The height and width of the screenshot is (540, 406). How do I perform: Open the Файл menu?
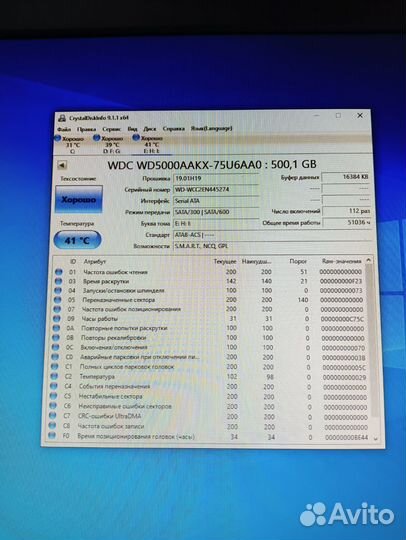coord(64,129)
